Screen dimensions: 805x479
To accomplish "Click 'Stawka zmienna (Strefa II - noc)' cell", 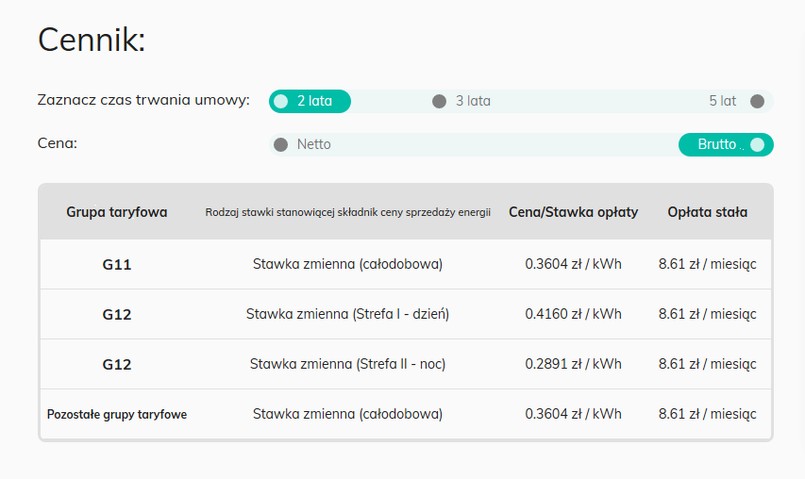I will point(348,364).
